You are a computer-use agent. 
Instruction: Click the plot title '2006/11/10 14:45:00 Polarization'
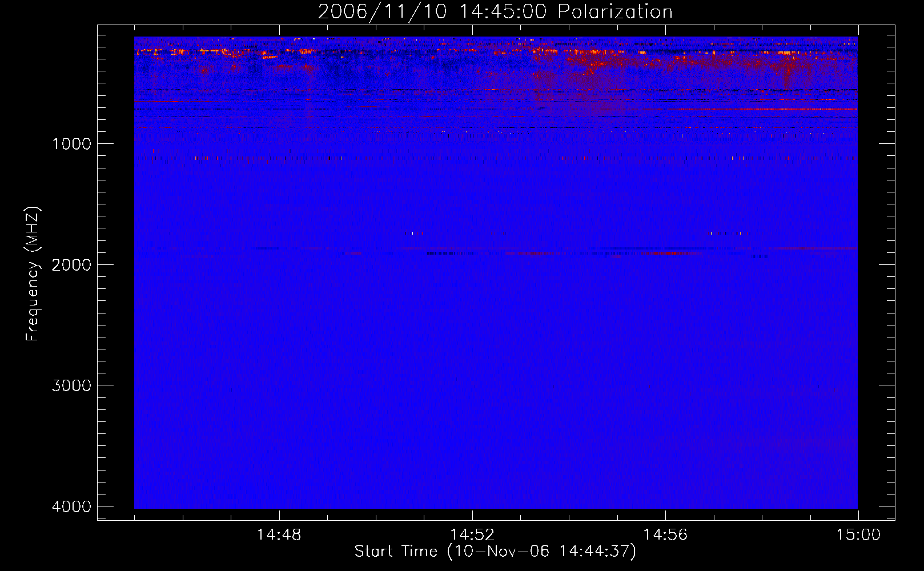pos(495,12)
